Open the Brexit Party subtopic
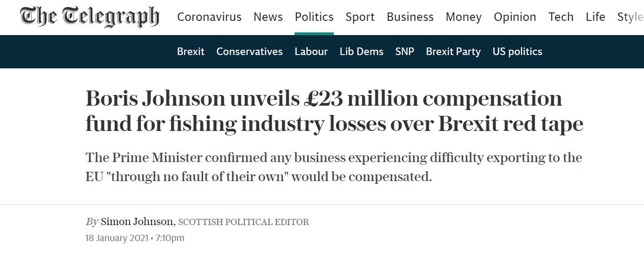Screen dimensions: 644x253 tap(453, 51)
